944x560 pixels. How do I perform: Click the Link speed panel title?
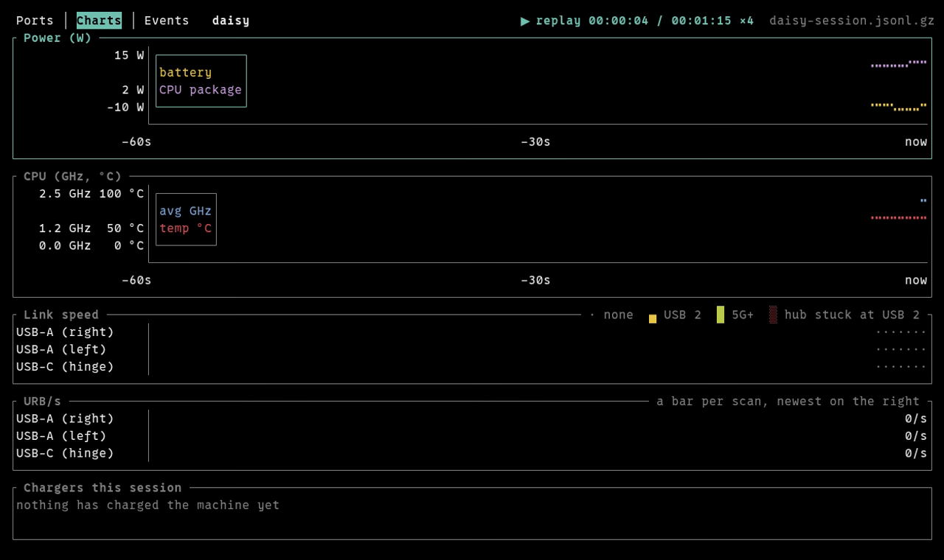click(60, 315)
